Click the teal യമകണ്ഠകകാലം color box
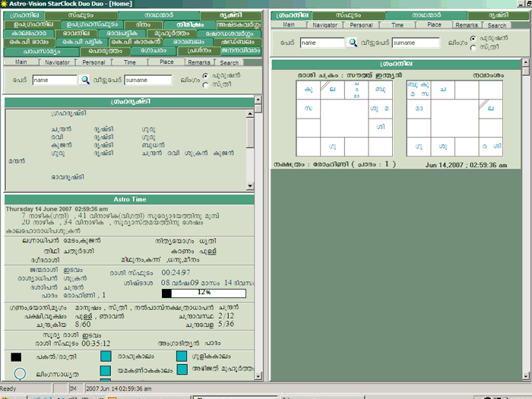532x399 pixels. 106,371
